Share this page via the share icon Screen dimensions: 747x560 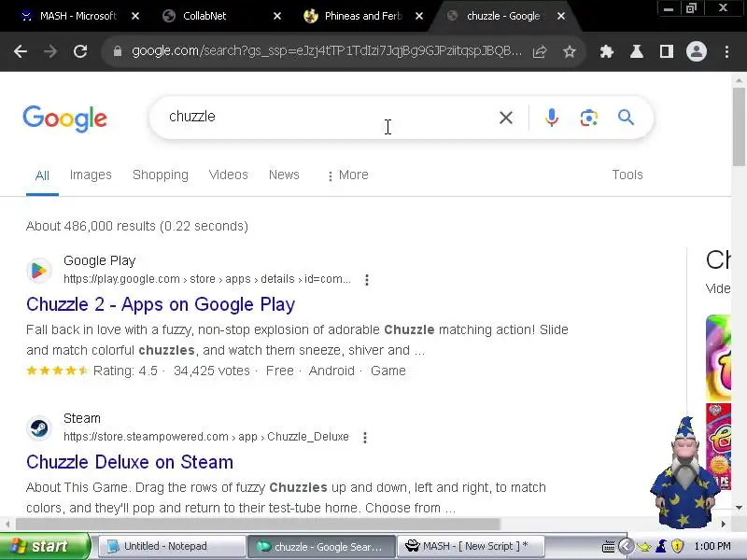[x=540, y=51]
